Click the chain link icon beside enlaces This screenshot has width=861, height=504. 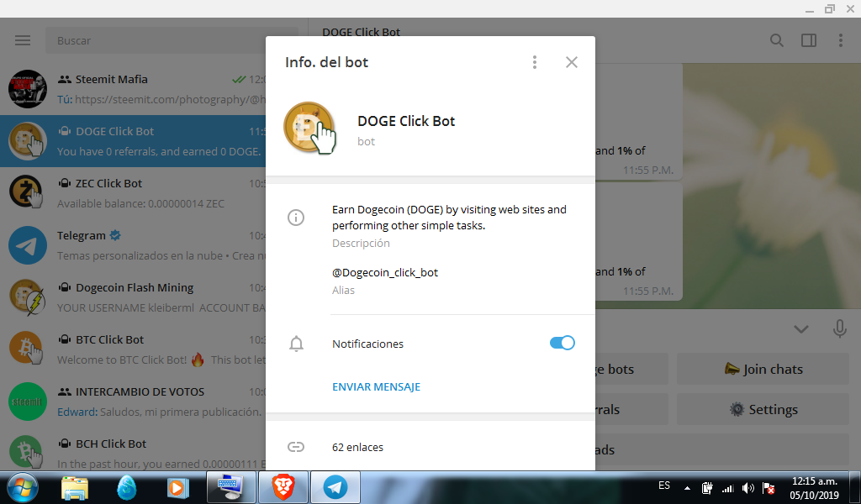pyautogui.click(x=296, y=447)
